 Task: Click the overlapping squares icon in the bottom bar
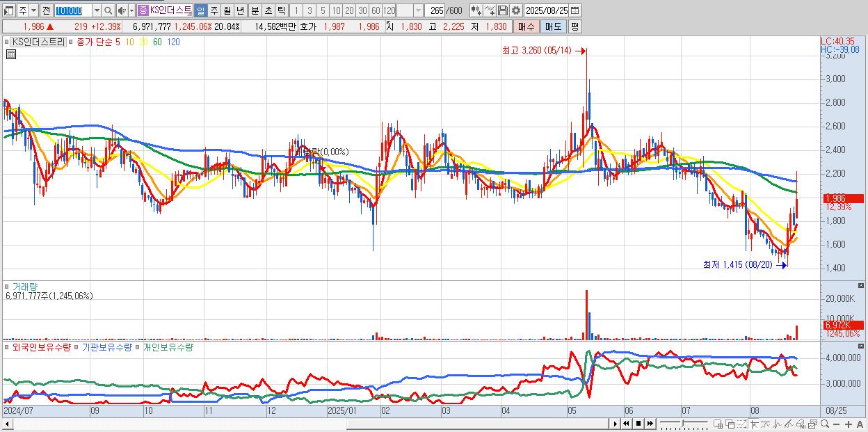point(730,424)
